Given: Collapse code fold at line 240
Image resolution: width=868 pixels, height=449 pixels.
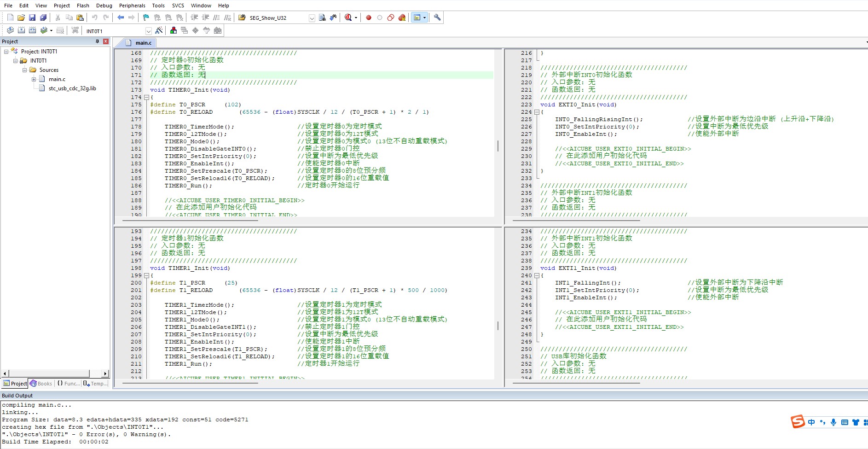Looking at the screenshot, I should (x=536, y=275).
